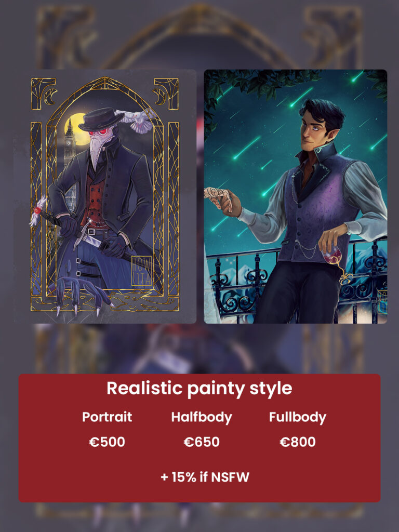Select the Portrait option label
The height and width of the screenshot is (532, 399).
point(107,417)
